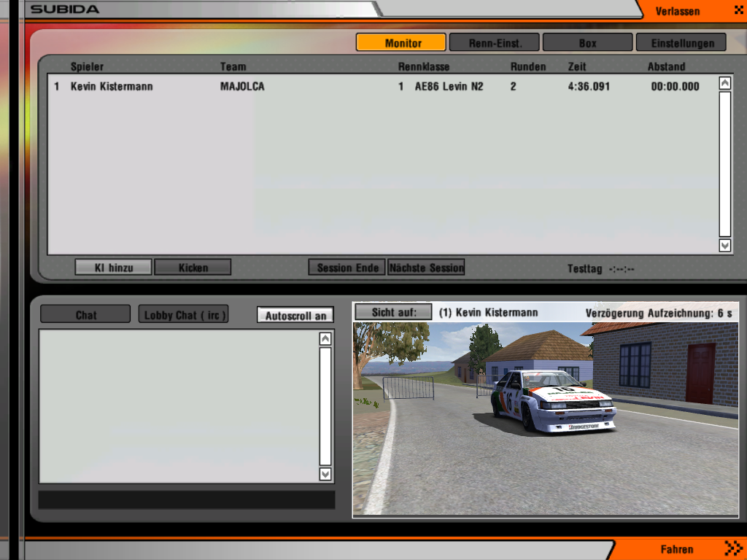This screenshot has height=560, width=747.
Task: Click chat box scroll down arrow
Action: coord(325,474)
